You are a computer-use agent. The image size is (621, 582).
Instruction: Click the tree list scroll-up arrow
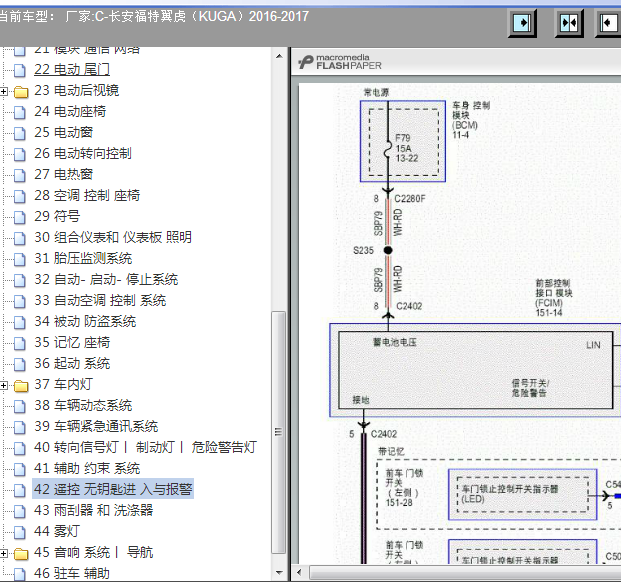(x=279, y=56)
